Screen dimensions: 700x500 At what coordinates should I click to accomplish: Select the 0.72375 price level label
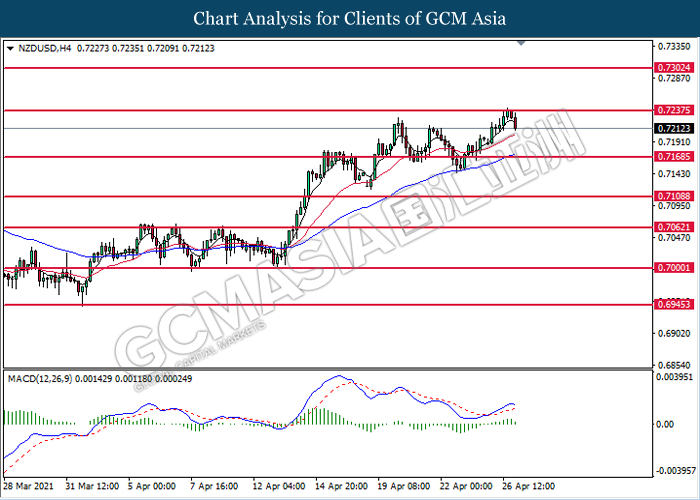674,110
